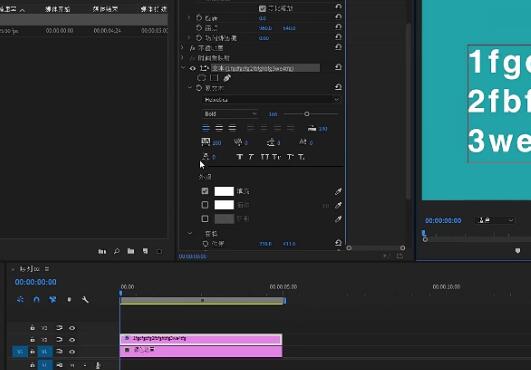This screenshot has height=370, width=531.
Task: Align text to the left
Action: click(206, 128)
